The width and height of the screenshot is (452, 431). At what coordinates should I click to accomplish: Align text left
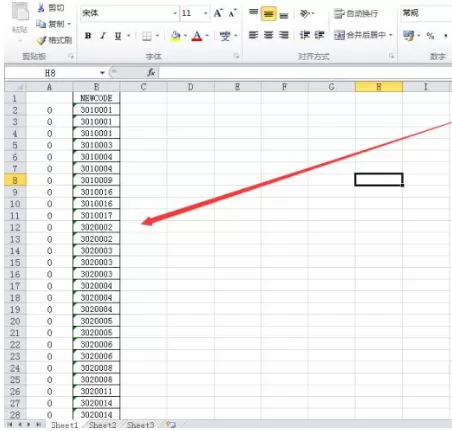(254, 35)
